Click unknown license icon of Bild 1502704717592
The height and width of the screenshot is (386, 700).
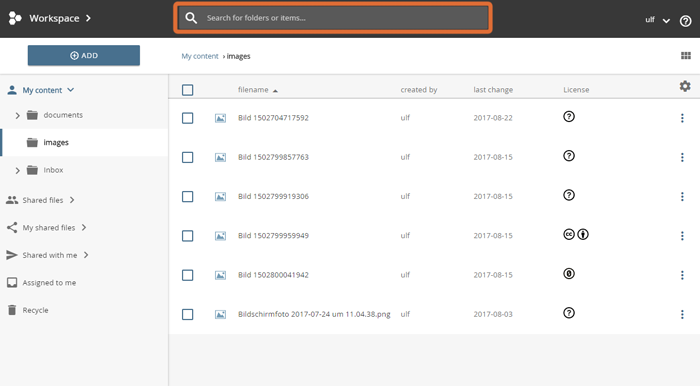(x=569, y=116)
